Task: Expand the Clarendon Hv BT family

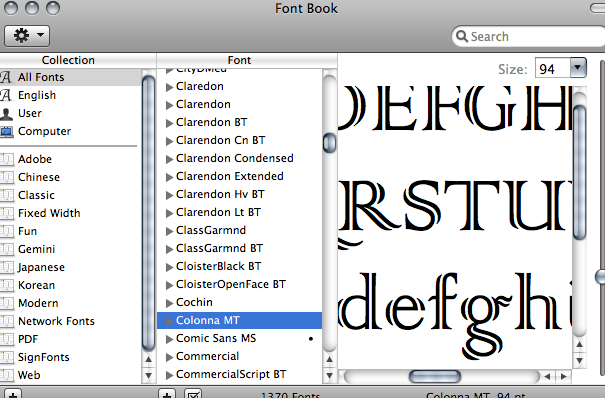Action: [169, 195]
